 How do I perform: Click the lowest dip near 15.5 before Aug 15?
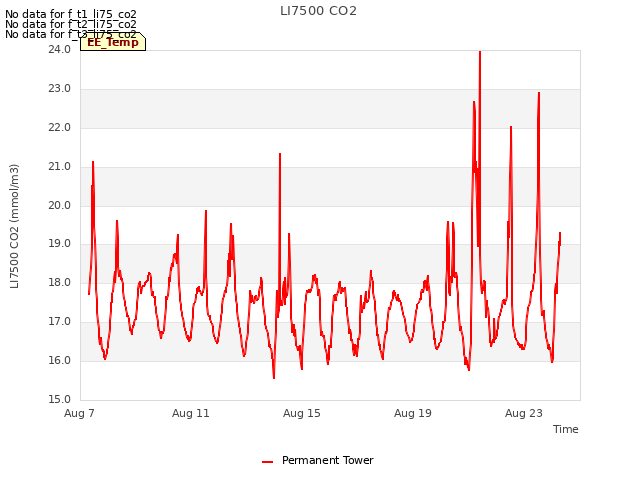(x=274, y=377)
